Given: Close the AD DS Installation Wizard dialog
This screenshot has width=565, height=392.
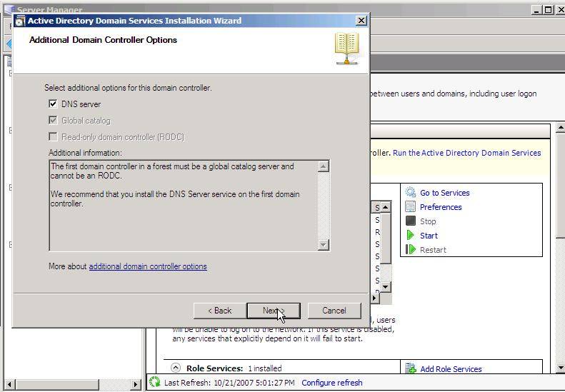Looking at the screenshot, I should [x=361, y=21].
